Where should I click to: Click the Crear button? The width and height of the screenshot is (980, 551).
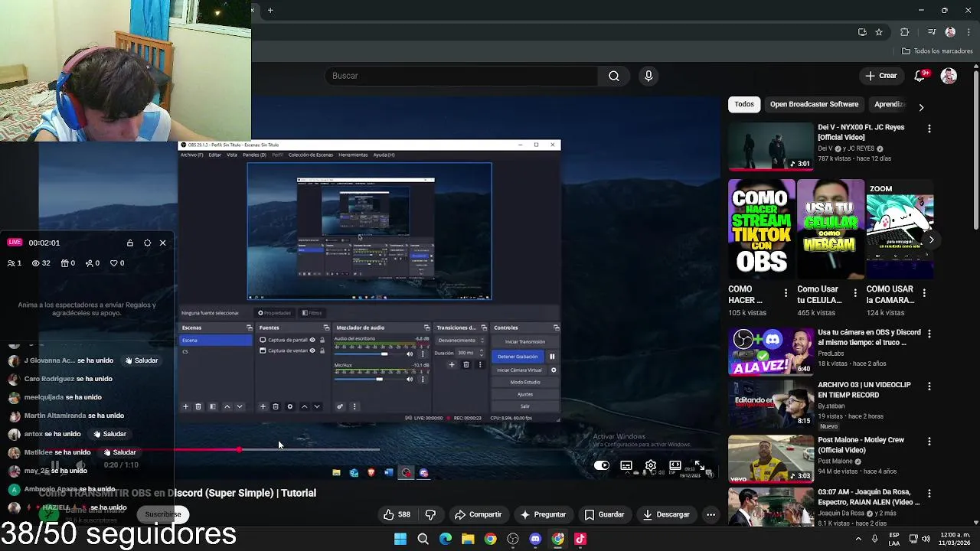[x=880, y=76]
